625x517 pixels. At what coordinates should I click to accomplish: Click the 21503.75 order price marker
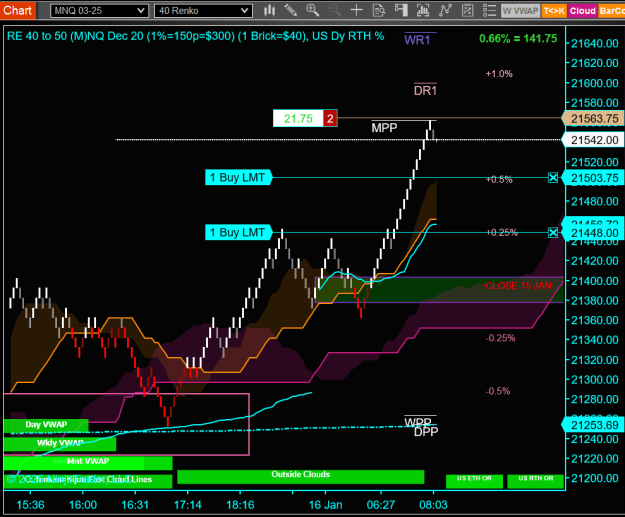point(593,178)
